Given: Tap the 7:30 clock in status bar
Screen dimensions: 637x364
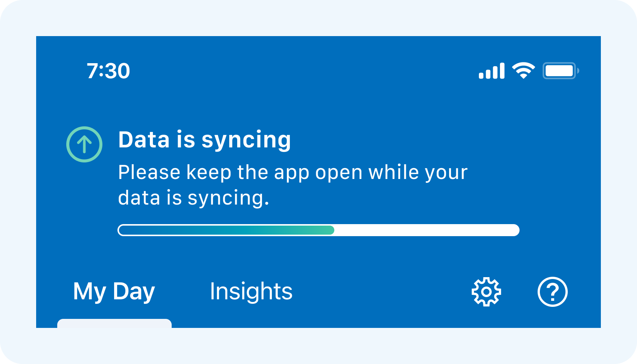Looking at the screenshot, I should coord(108,71).
